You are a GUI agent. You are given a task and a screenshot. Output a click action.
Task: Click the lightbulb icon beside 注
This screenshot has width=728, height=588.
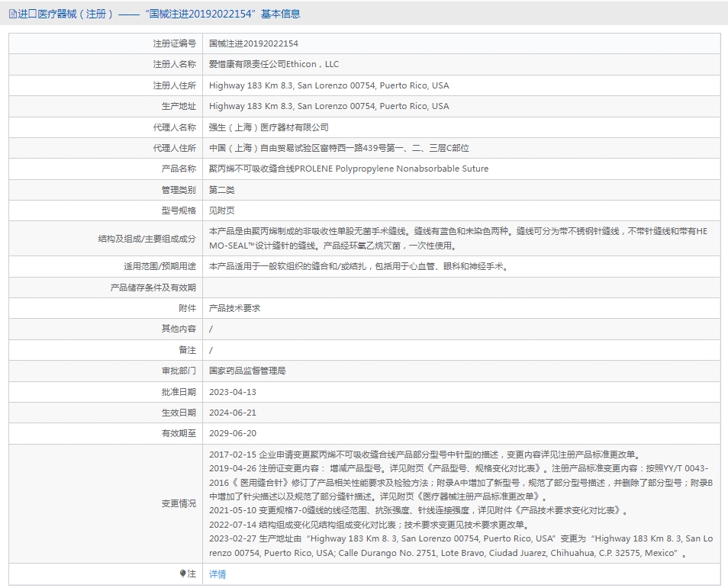[182, 574]
